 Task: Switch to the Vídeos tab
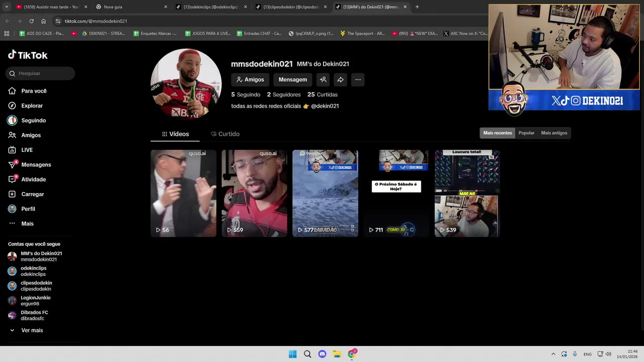[175, 134]
